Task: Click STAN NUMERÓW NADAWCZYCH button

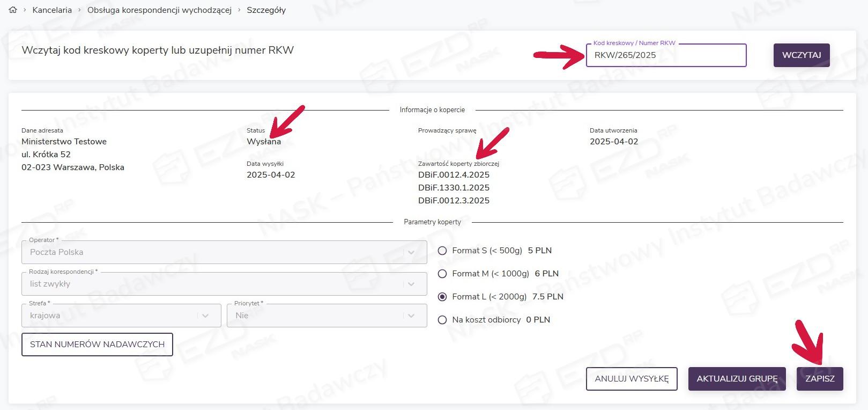Action: click(97, 345)
